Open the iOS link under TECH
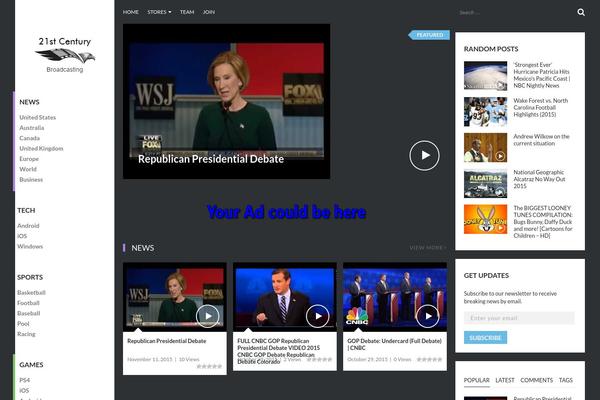The image size is (600, 400). pos(22,236)
